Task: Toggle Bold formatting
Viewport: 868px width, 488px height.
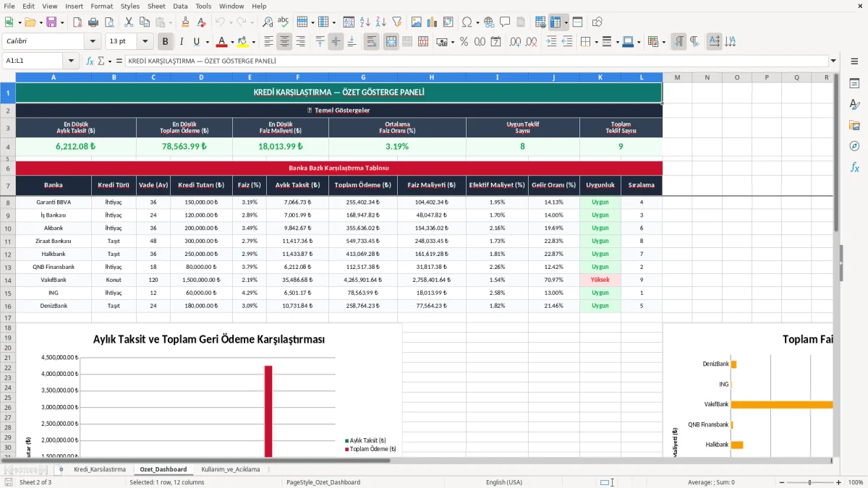Action: coord(165,42)
